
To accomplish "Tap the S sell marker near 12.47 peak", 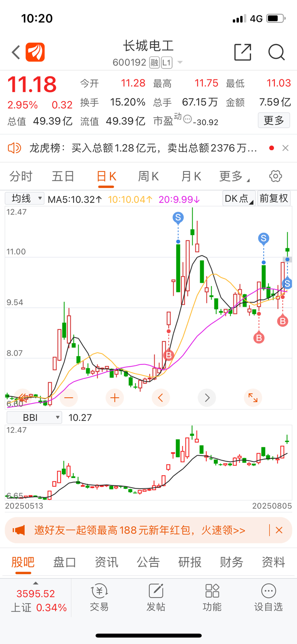I will click(x=178, y=218).
